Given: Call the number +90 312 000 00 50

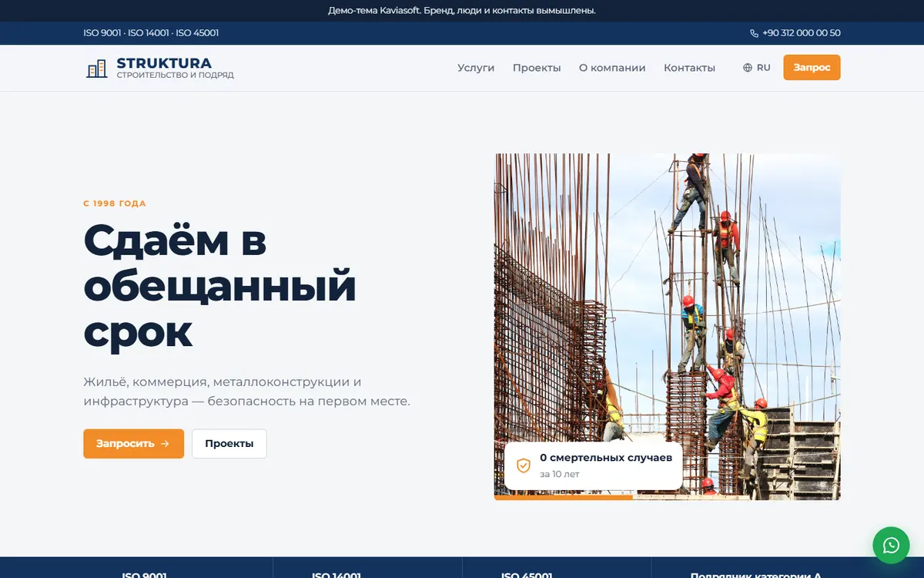Looking at the screenshot, I should coord(795,33).
